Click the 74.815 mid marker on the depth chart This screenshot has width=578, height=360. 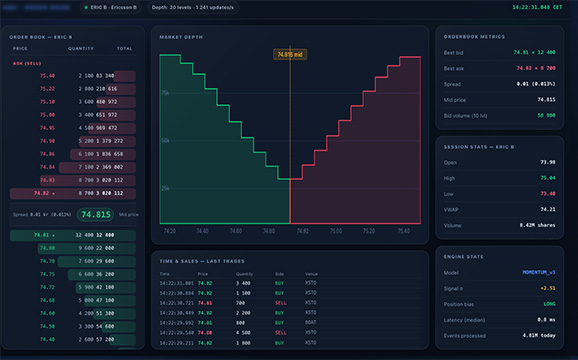[x=290, y=55]
